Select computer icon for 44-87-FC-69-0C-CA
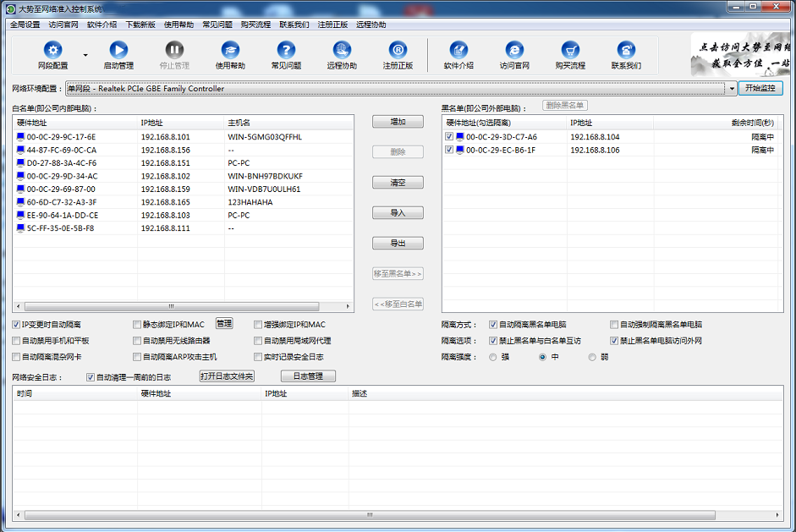The height and width of the screenshot is (532, 796). [x=21, y=150]
